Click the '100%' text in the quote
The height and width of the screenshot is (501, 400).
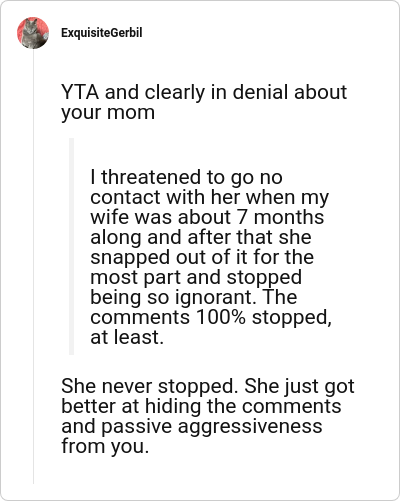tap(221, 317)
